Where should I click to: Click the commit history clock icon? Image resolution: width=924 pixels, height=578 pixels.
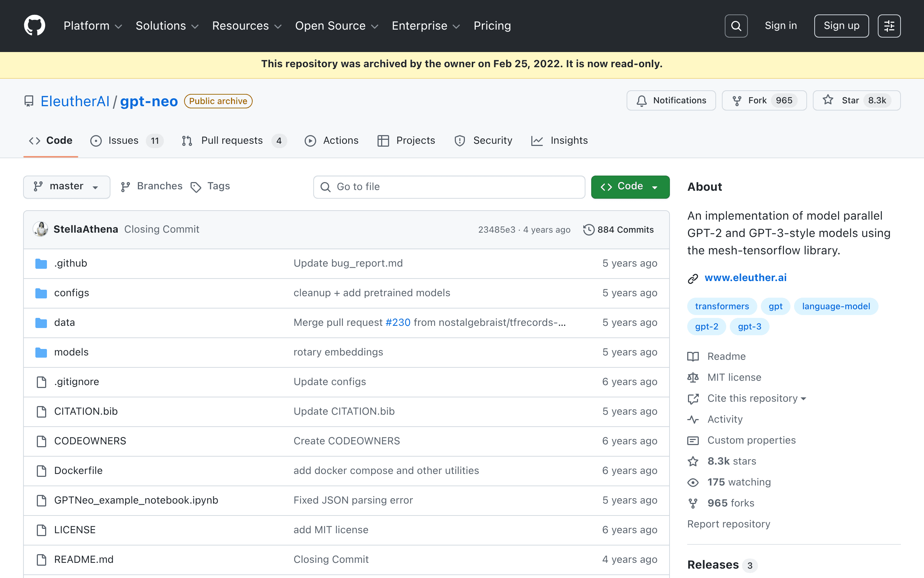tap(588, 230)
